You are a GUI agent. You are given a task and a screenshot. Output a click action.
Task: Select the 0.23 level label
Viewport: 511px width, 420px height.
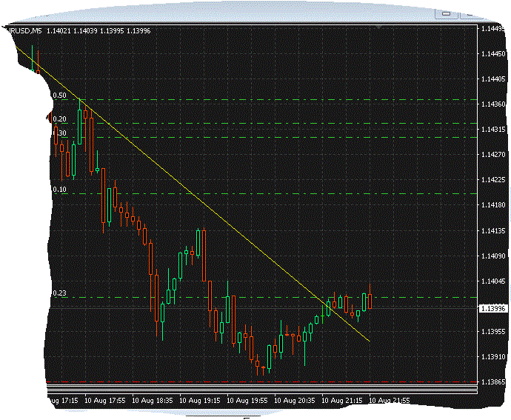(x=60, y=293)
